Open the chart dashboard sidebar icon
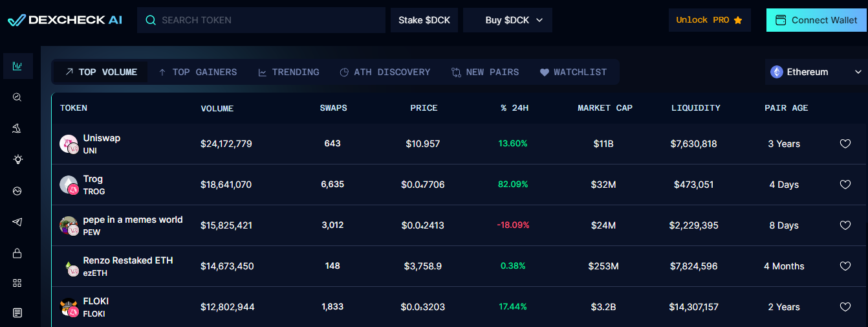The height and width of the screenshot is (327, 868). click(x=17, y=66)
